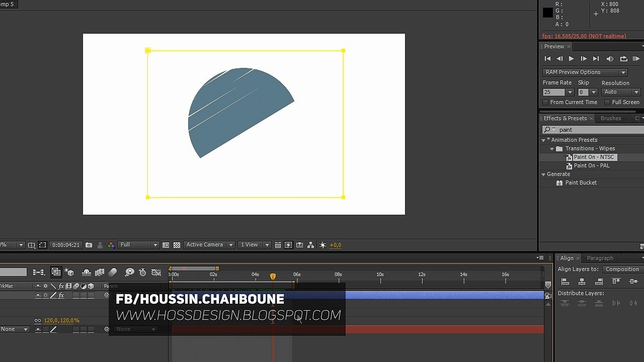
Task: Click the Reset Exposure aperture icon
Action: 323,245
